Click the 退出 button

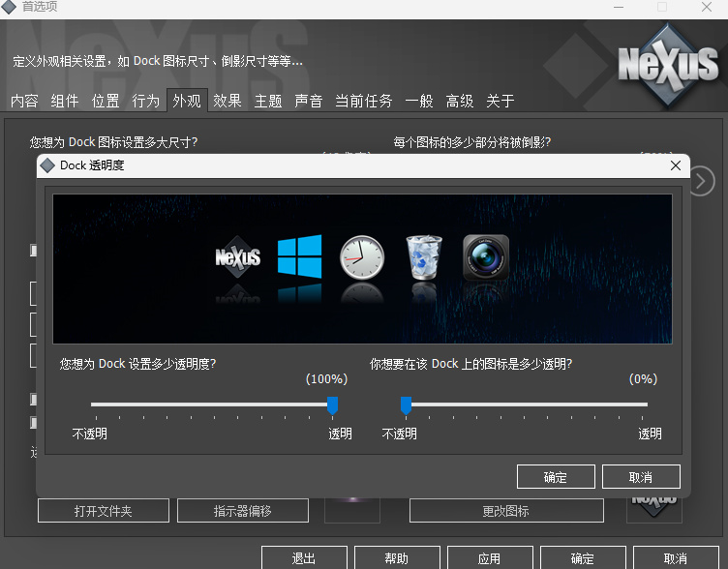pyautogui.click(x=304, y=557)
